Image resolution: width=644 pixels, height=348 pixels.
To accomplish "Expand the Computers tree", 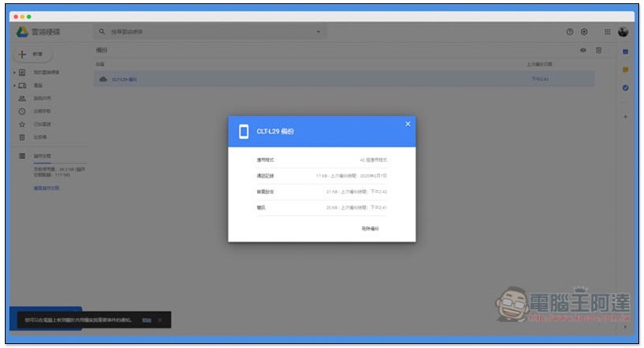I will tap(14, 85).
